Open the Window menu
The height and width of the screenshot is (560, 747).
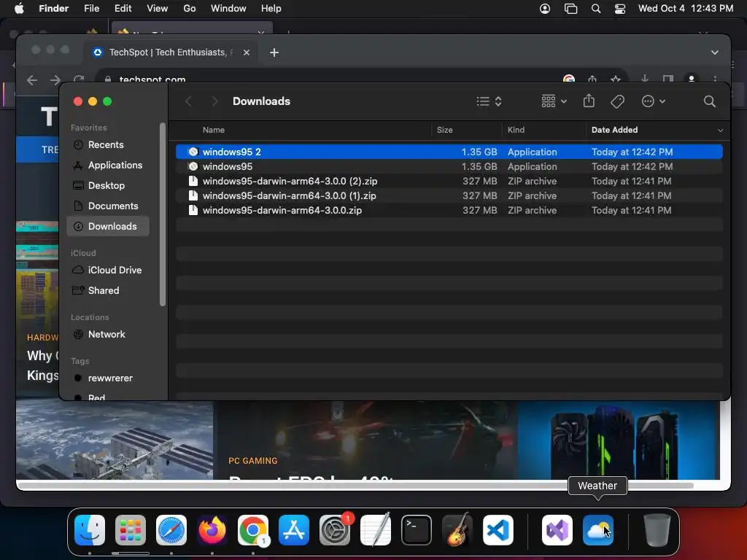click(228, 9)
